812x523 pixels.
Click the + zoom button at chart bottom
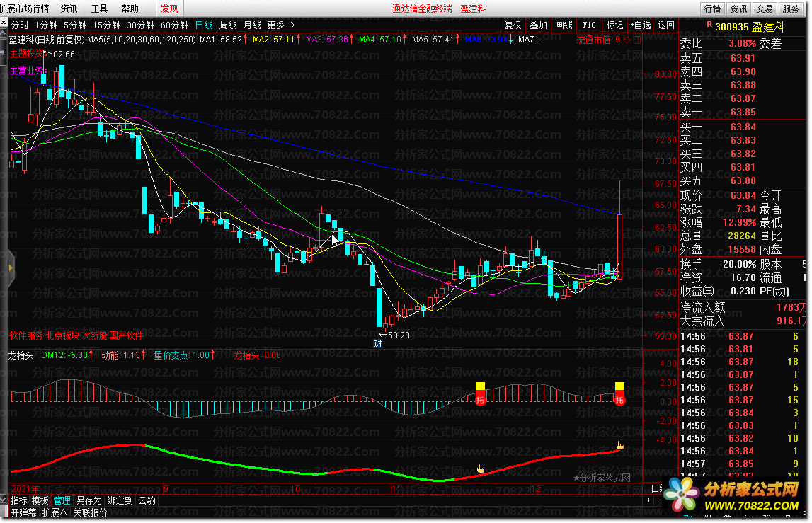tap(649, 500)
